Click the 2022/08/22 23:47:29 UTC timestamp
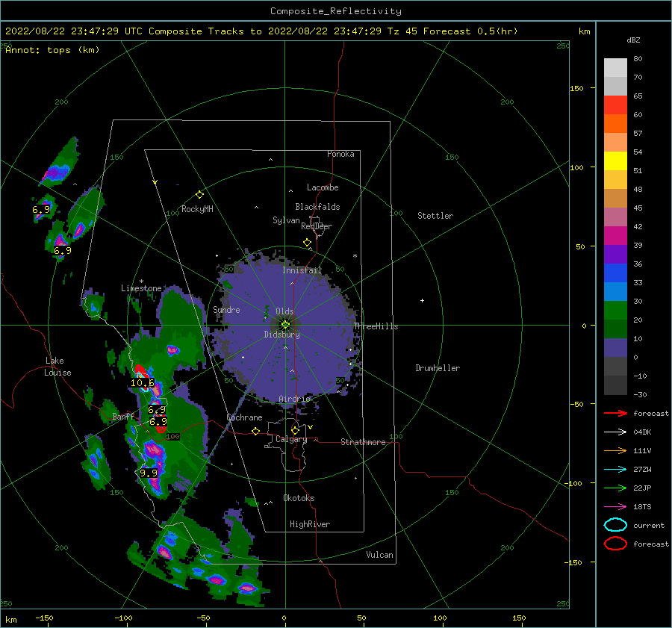672x628 pixels. tap(73, 31)
